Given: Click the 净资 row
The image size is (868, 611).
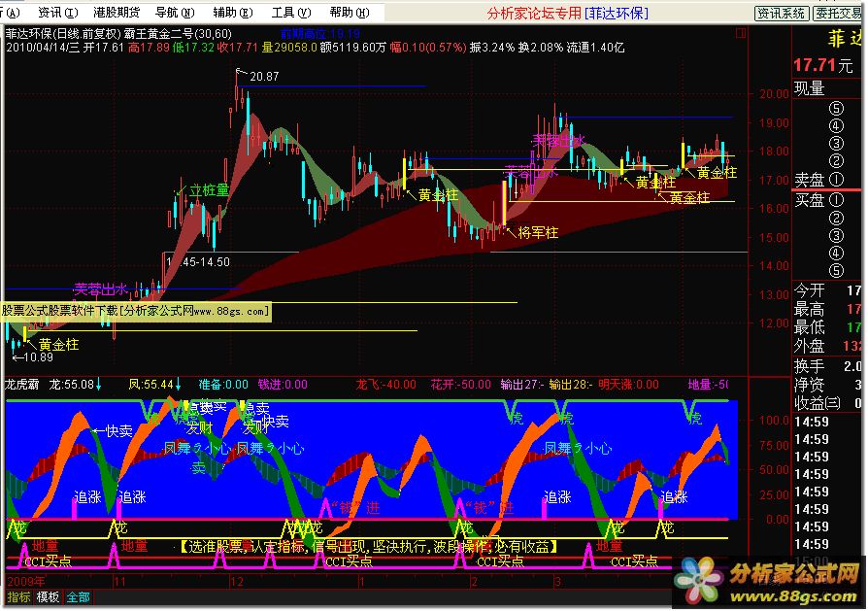Looking at the screenshot, I should [828, 385].
